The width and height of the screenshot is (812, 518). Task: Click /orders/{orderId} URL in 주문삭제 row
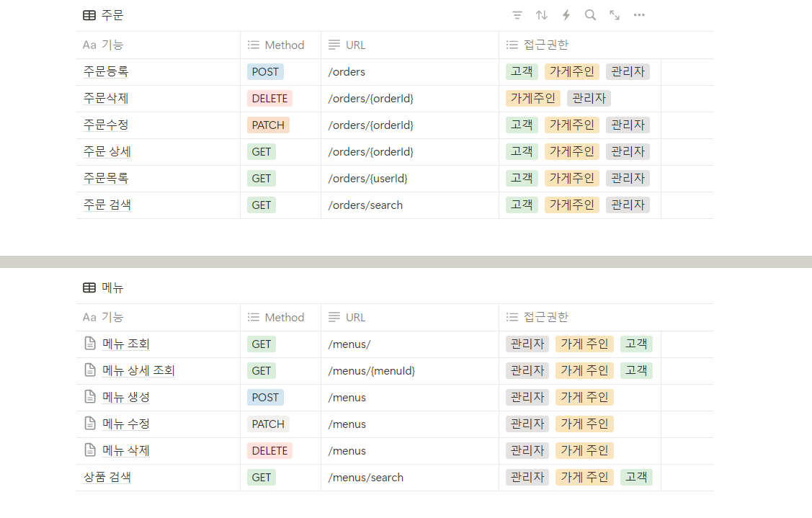371,99
